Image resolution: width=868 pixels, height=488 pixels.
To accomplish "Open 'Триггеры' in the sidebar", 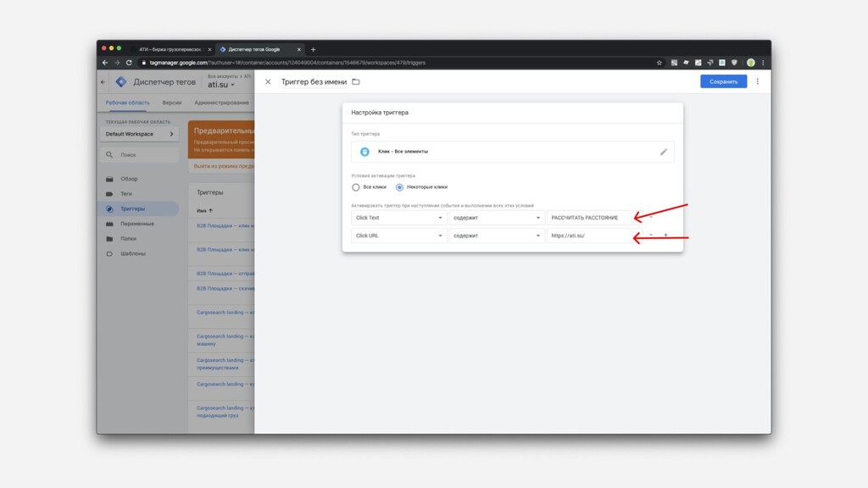I will [x=132, y=208].
